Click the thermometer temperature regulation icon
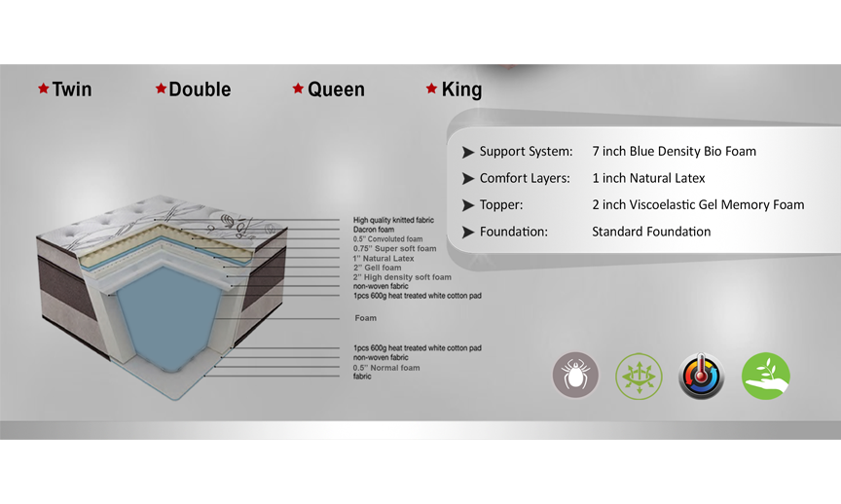Image resolution: width=841 pixels, height=504 pixels. click(x=702, y=376)
